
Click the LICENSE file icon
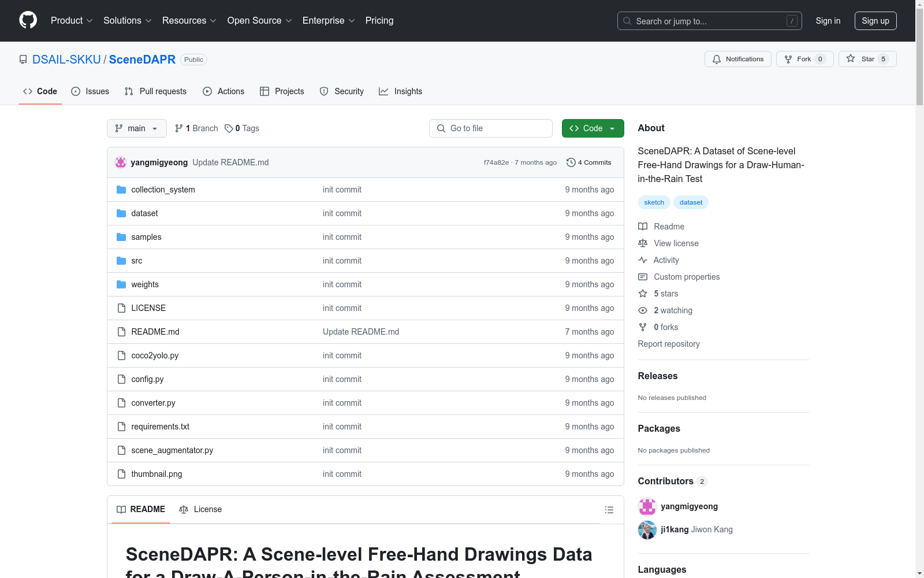[121, 308]
